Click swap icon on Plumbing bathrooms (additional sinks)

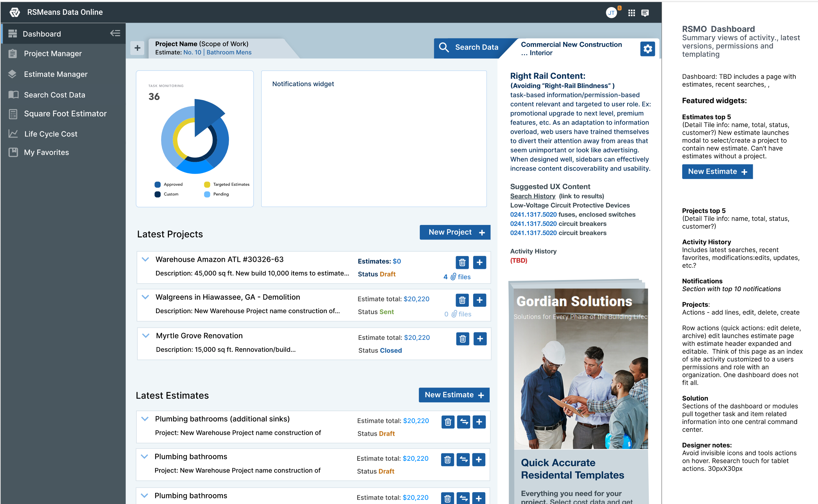point(463,422)
